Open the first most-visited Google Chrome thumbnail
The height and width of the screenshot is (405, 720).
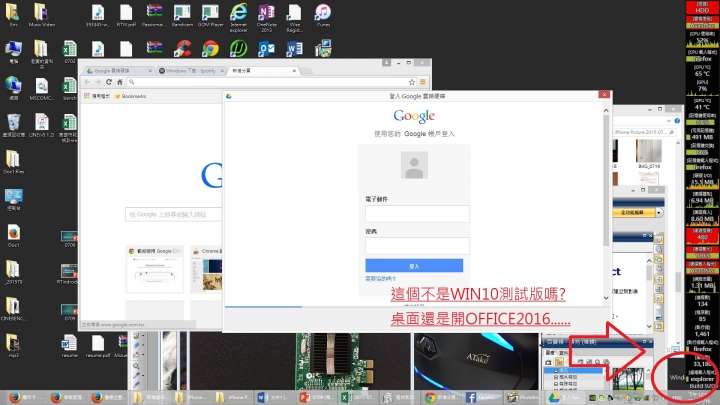coord(155,270)
